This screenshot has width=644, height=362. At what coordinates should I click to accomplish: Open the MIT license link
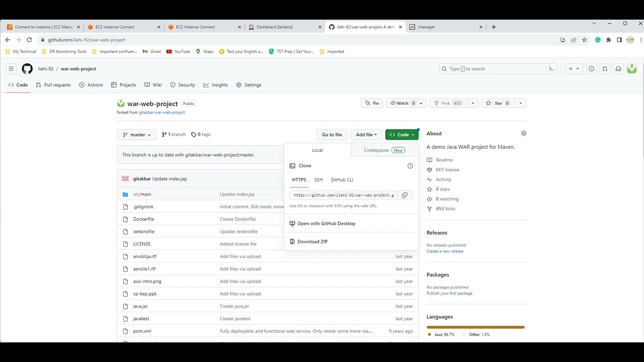(x=447, y=170)
